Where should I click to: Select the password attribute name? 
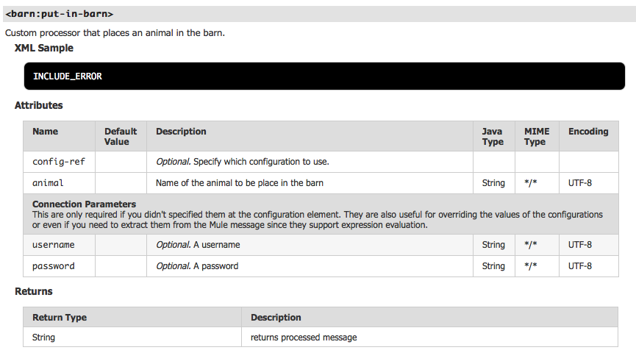point(54,266)
